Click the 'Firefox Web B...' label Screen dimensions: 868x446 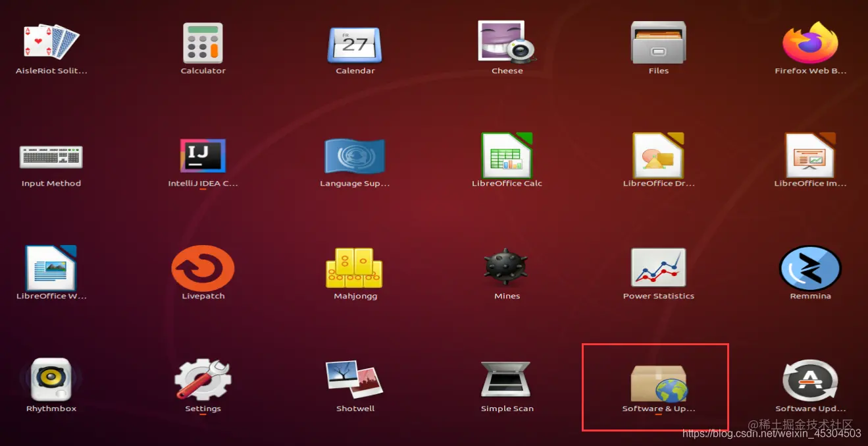(x=810, y=71)
